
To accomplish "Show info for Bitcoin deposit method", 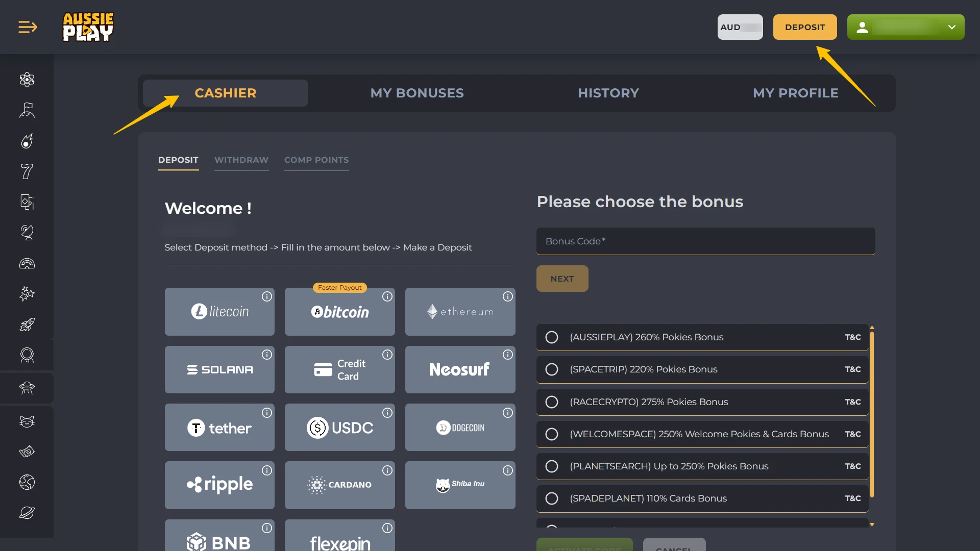I will pos(387,296).
